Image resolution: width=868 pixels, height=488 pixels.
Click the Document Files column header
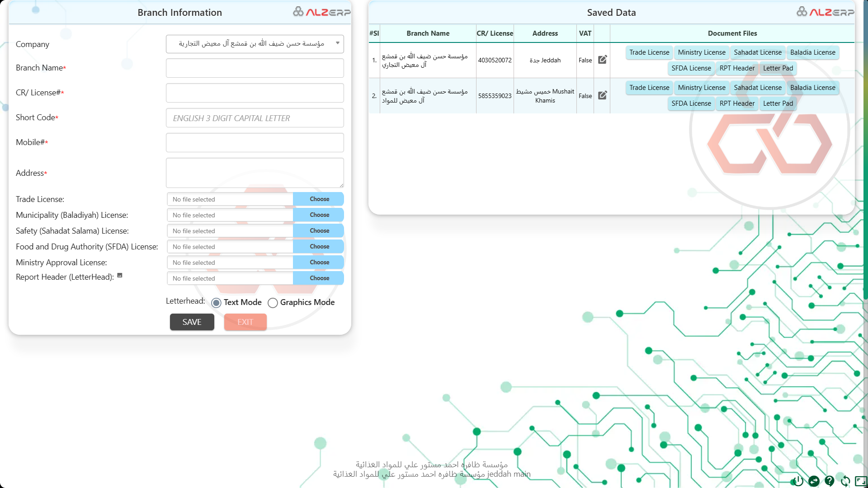click(732, 33)
